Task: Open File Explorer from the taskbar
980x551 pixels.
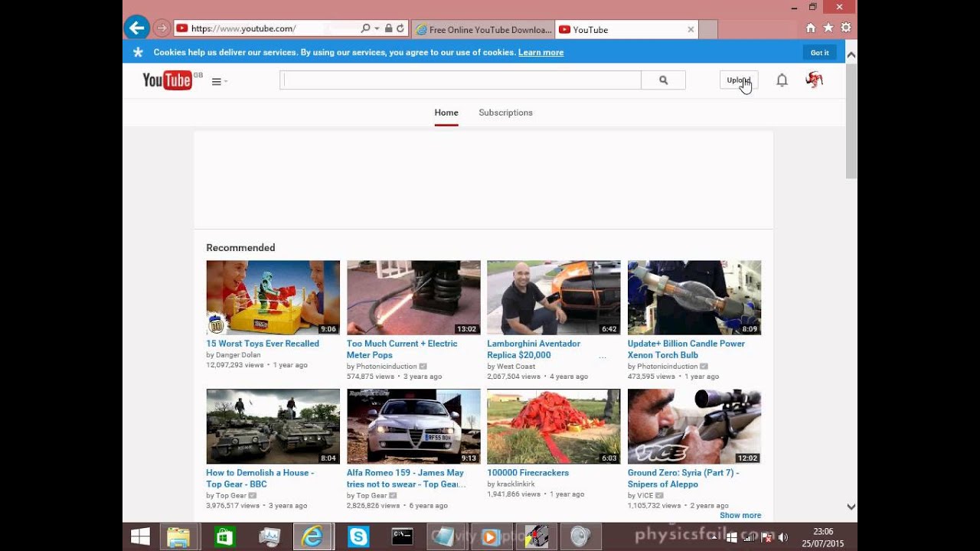Action: point(178,536)
